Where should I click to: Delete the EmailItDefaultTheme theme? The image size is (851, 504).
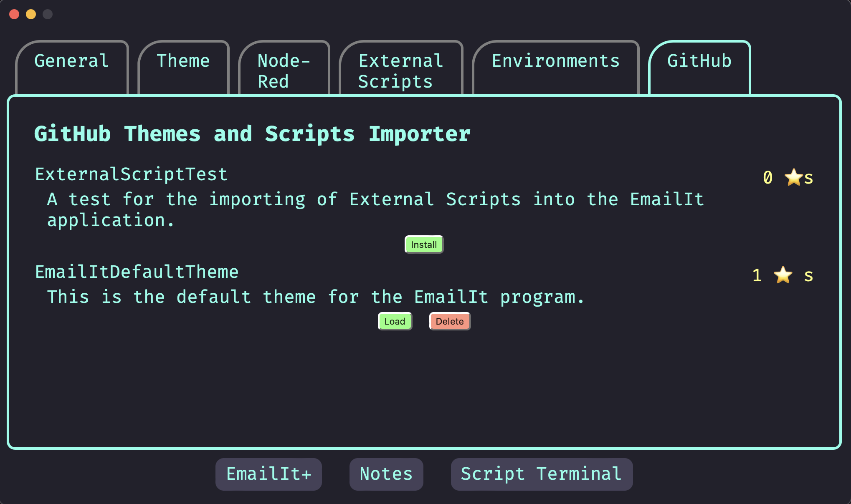(x=450, y=321)
